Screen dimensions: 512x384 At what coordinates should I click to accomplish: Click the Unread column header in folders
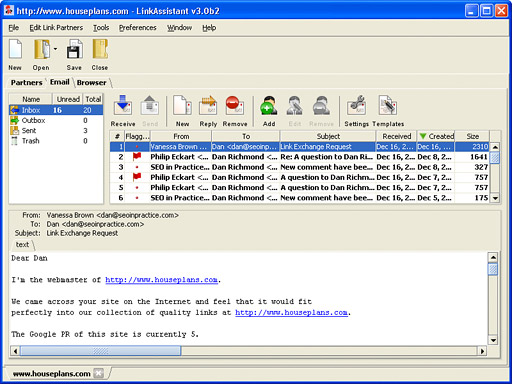pyautogui.click(x=68, y=99)
